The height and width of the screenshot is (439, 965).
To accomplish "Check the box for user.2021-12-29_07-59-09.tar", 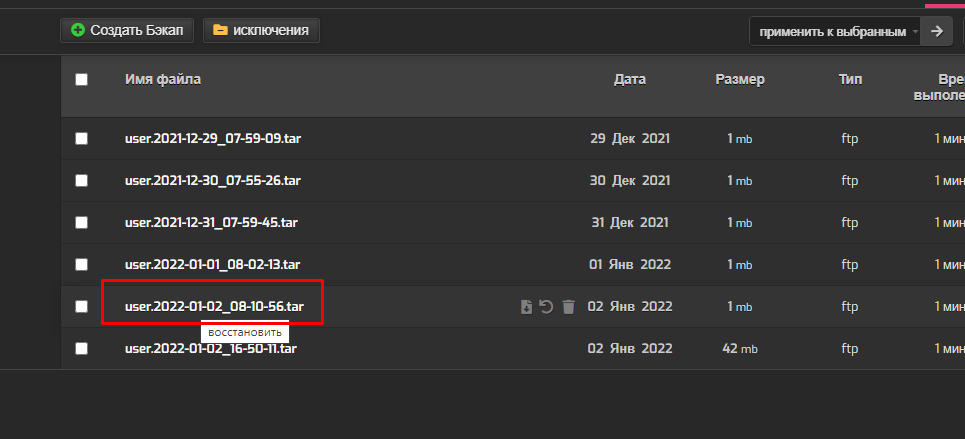I will pyautogui.click(x=81, y=139).
